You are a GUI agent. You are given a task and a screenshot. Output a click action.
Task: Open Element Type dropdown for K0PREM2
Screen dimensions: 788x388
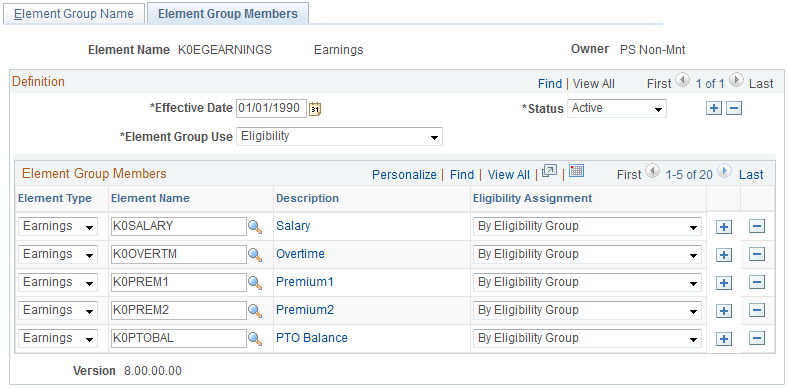[x=58, y=311]
